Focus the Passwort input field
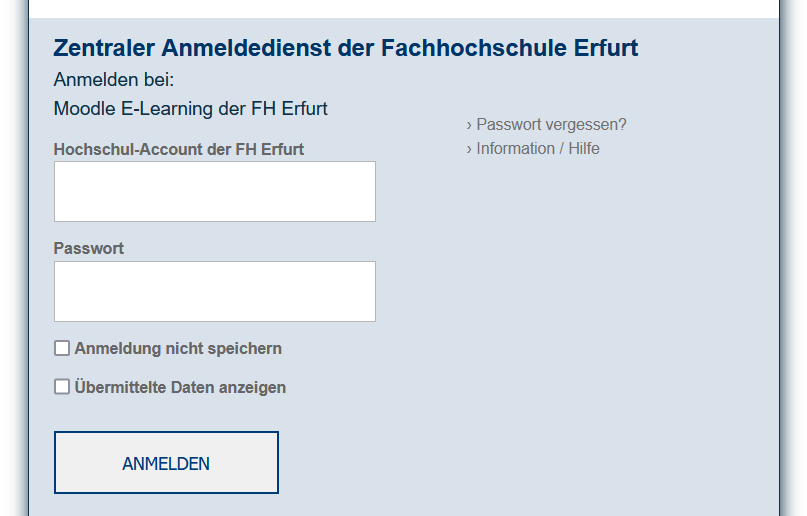This screenshot has width=807, height=516. click(214, 291)
